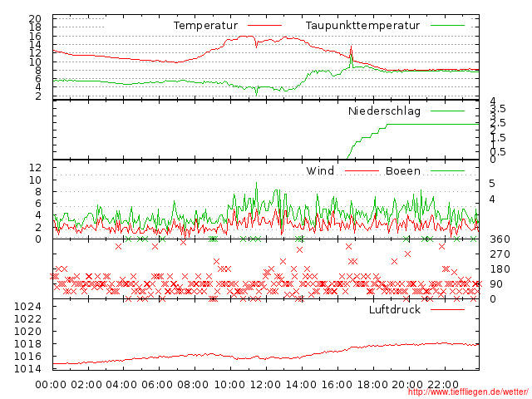Click the 0.5 precipitation axis value

pos(498,152)
